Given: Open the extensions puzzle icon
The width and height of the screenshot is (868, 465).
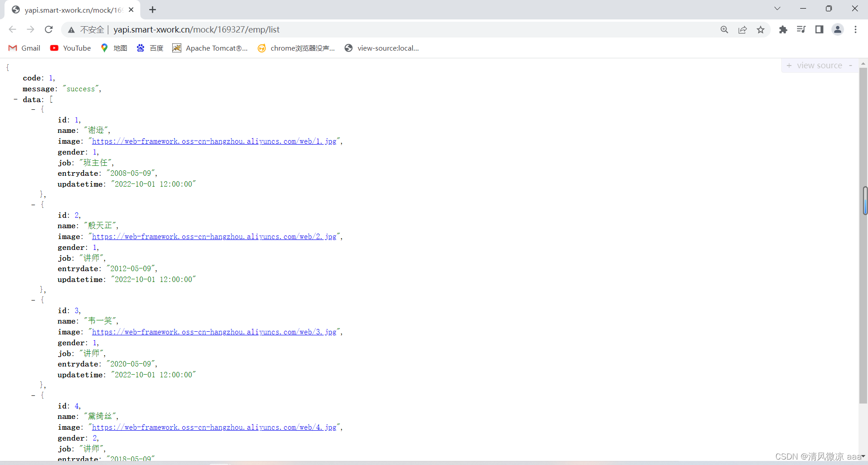Looking at the screenshot, I should (783, 29).
